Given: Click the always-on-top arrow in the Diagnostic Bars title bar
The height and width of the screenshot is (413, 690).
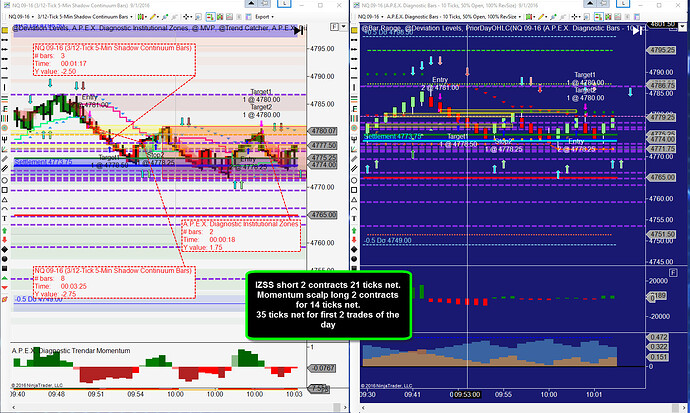Looking at the screenshot, I should (x=590, y=3).
